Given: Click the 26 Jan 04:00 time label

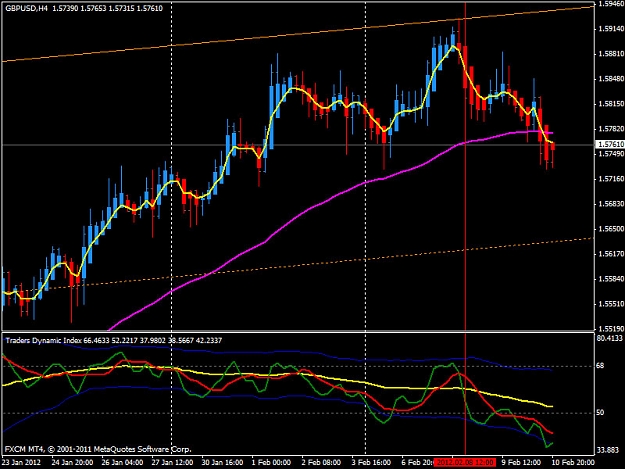Looking at the screenshot, I should coord(122,463).
